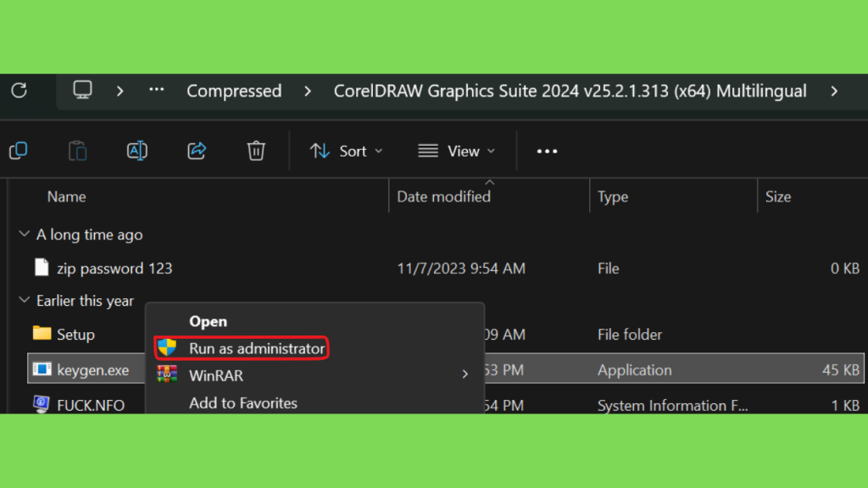The width and height of the screenshot is (868, 488).
Task: Go to the Compressed folder in the breadcrumb
Action: [x=234, y=91]
